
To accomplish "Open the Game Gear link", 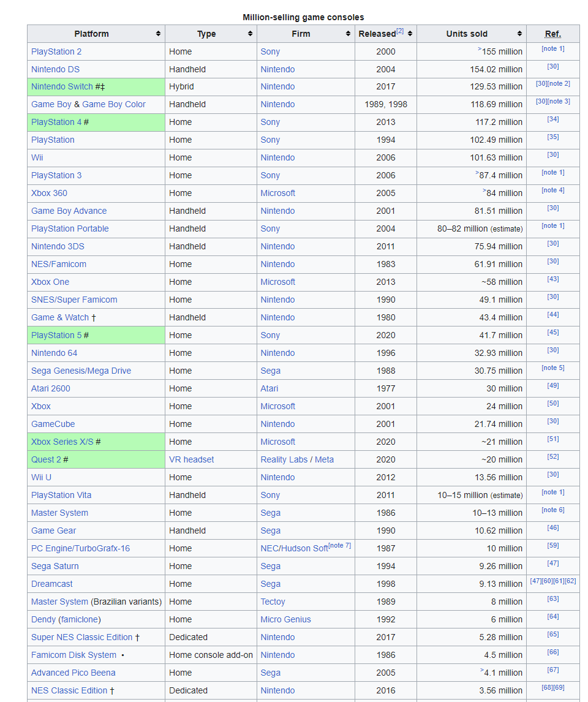I will [x=54, y=530].
